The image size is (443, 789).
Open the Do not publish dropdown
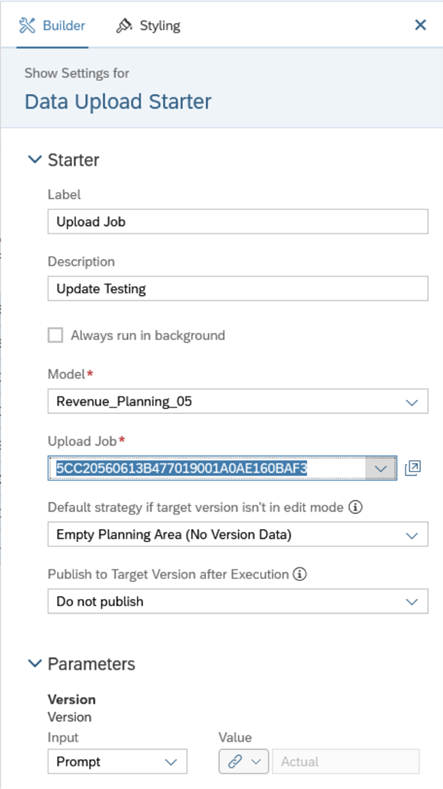(x=238, y=601)
